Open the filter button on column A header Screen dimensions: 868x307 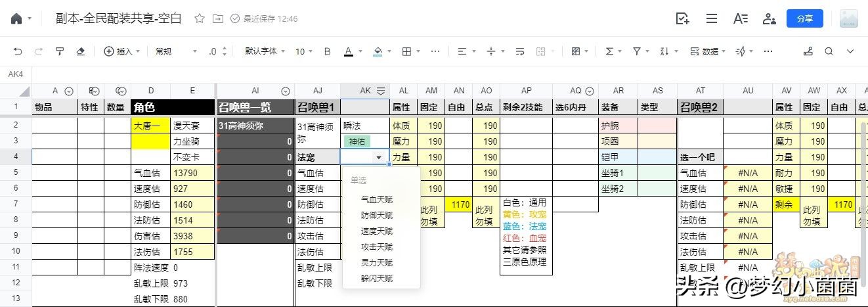pos(68,91)
